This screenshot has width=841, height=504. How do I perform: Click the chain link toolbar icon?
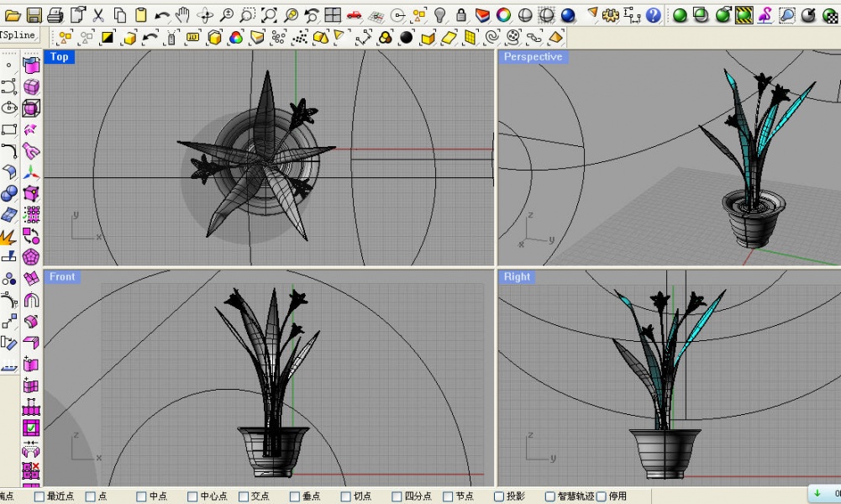click(534, 38)
